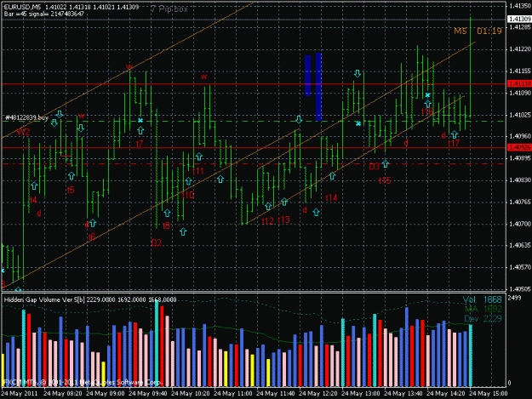
Task: Click the 'Dev 2229' readout
Action: [x=483, y=319]
